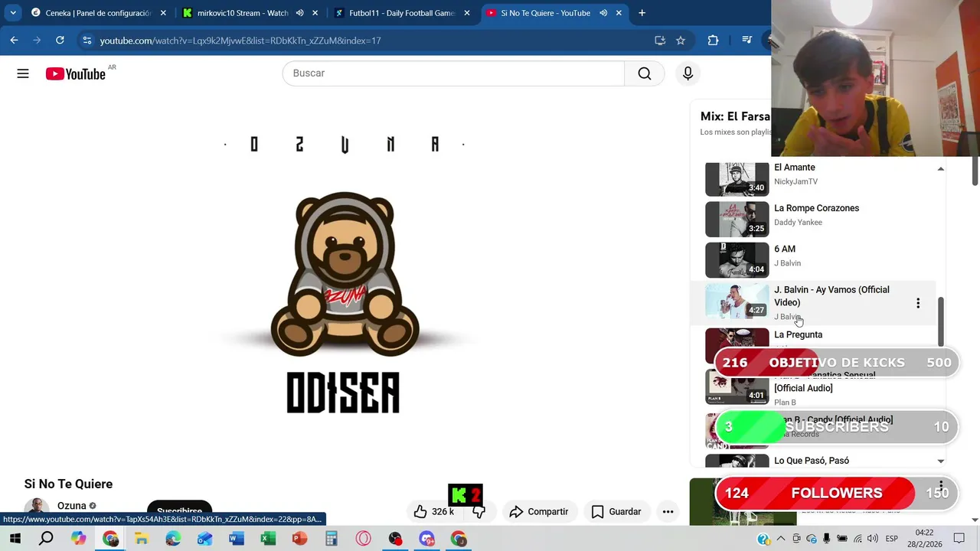Viewport: 980px width, 551px height.
Task: Reload the YouTube page
Action: 60,41
